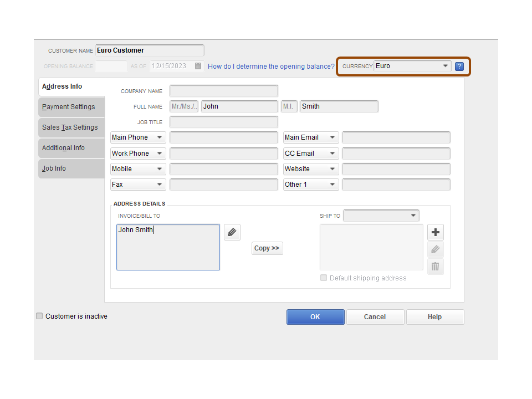The image size is (532, 399).
Task: Click the Mr./Ms. salutation field
Action: coord(184,106)
